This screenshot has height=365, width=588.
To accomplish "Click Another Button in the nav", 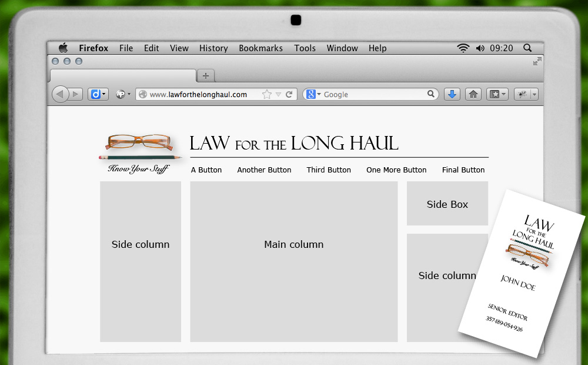I will pyautogui.click(x=264, y=170).
